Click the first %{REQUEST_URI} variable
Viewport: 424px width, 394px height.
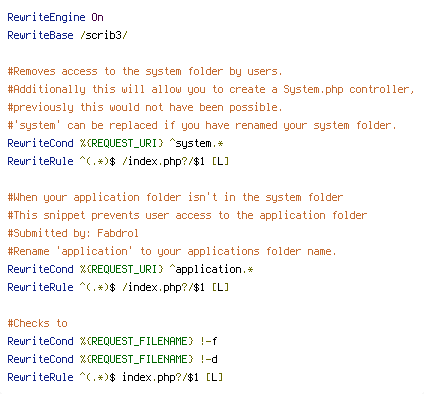click(x=122, y=143)
